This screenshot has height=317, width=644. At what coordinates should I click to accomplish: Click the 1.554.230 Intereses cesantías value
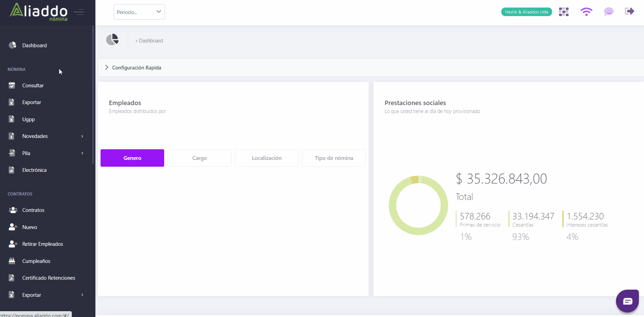tap(585, 216)
